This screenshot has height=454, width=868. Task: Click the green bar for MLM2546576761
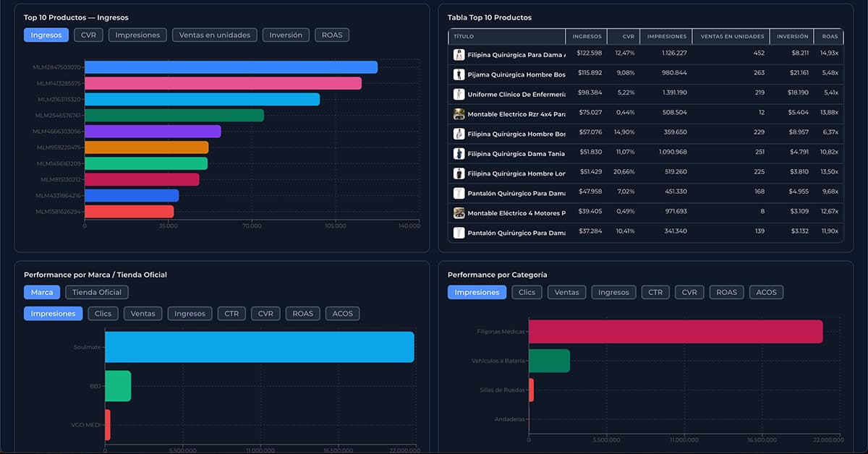coord(174,116)
